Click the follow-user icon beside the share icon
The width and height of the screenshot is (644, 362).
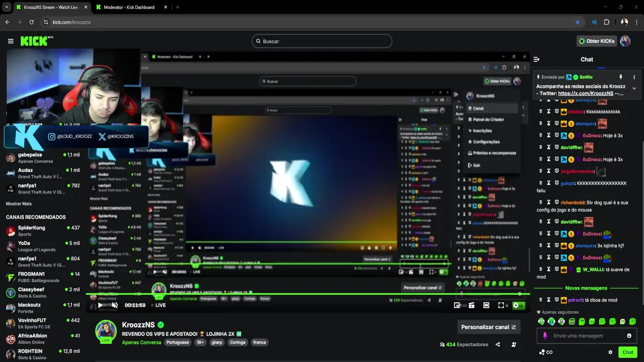pos(514,344)
